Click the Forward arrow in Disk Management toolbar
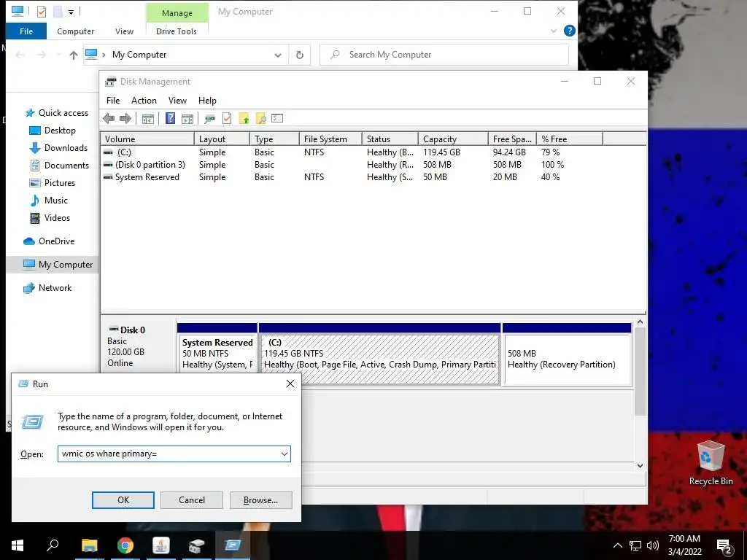Image resolution: width=747 pixels, height=560 pixels. point(125,119)
